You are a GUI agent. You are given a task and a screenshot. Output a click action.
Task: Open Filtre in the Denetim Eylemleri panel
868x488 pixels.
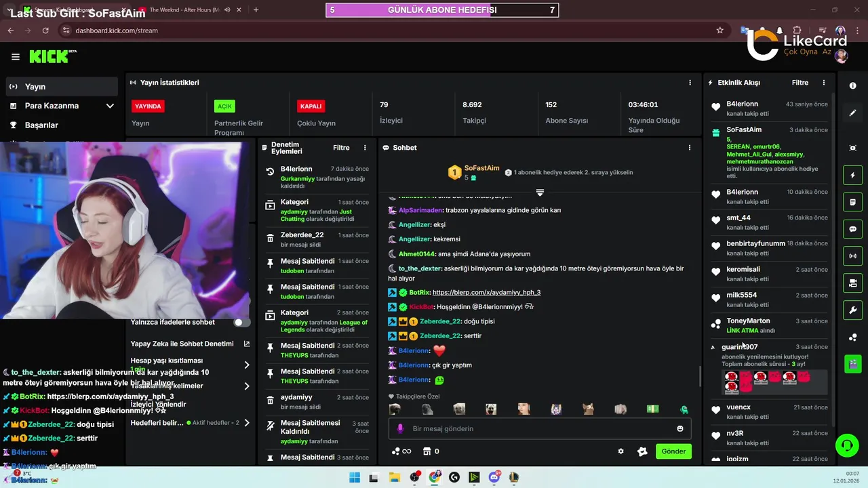click(341, 148)
